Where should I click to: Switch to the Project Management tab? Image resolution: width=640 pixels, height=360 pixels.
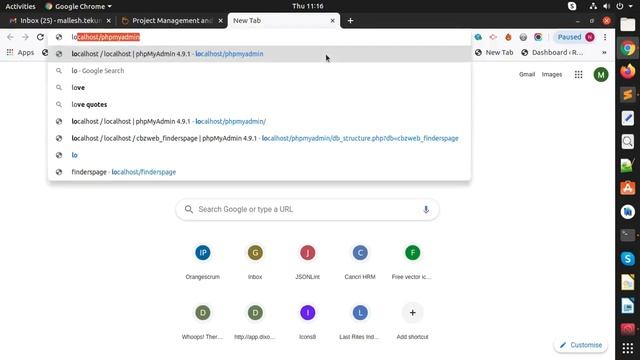tap(172, 20)
